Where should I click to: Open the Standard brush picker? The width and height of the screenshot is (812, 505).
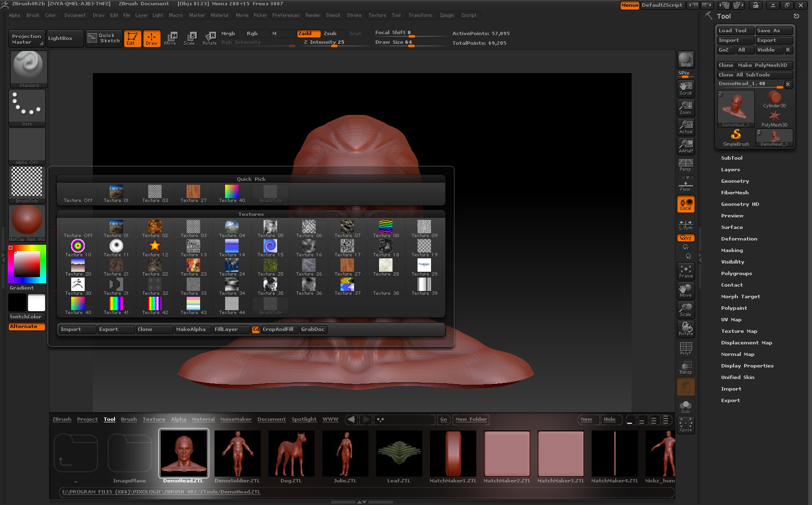point(28,69)
